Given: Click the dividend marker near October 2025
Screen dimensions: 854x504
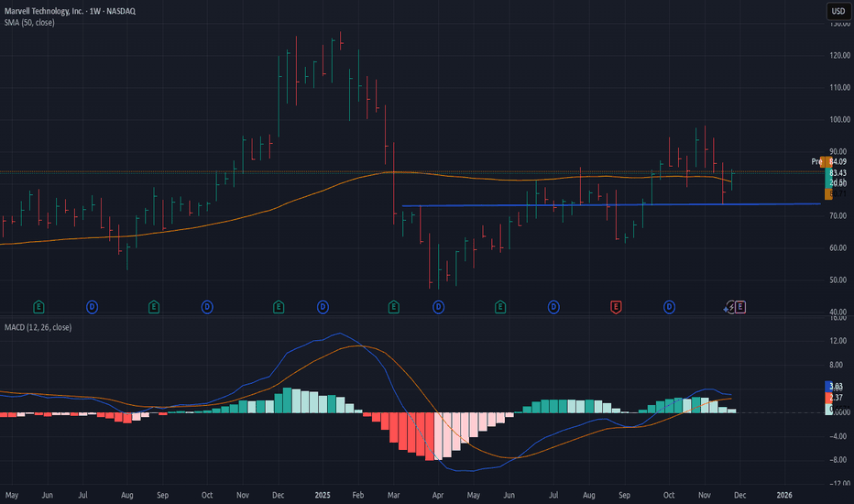Looking at the screenshot, I should [x=670, y=305].
